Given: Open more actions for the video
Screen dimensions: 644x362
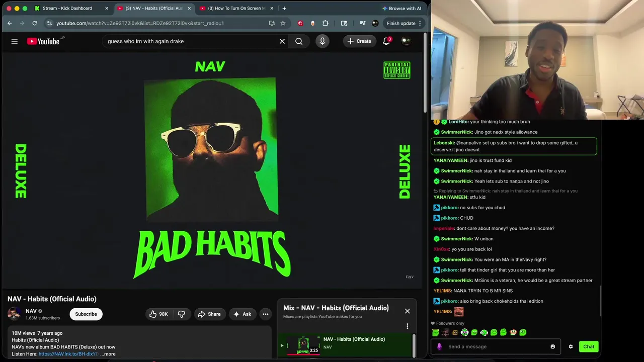Looking at the screenshot, I should (x=265, y=314).
